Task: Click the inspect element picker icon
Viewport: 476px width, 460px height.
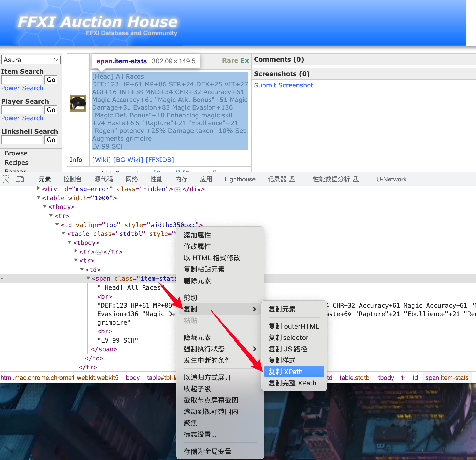Action: 5,179
